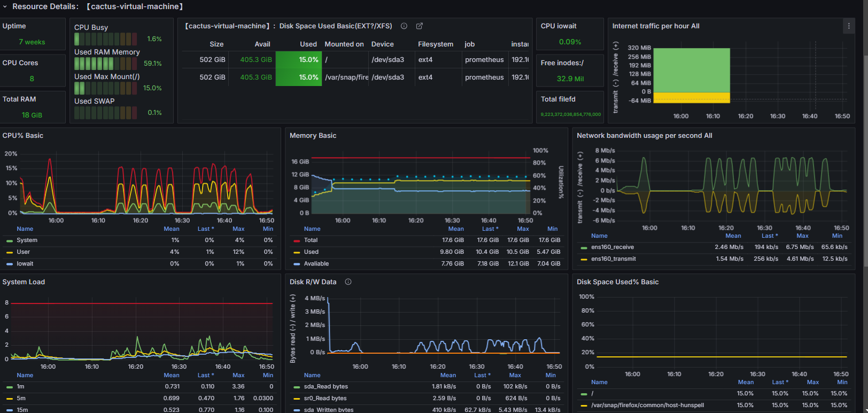Open color picker for System series swatch
This screenshot has height=413, width=868.
[10, 241]
